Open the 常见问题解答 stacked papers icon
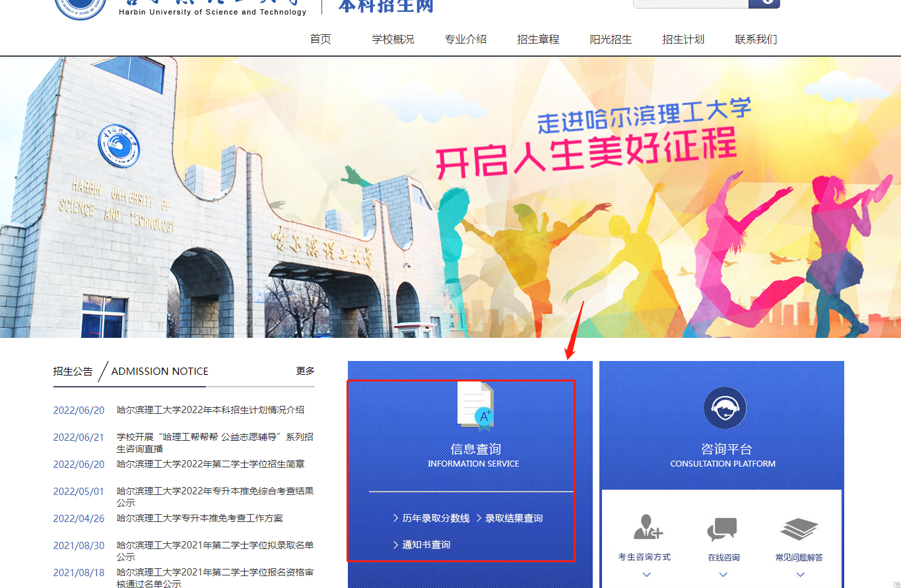Screen dimensions: 901x588 tap(799, 529)
